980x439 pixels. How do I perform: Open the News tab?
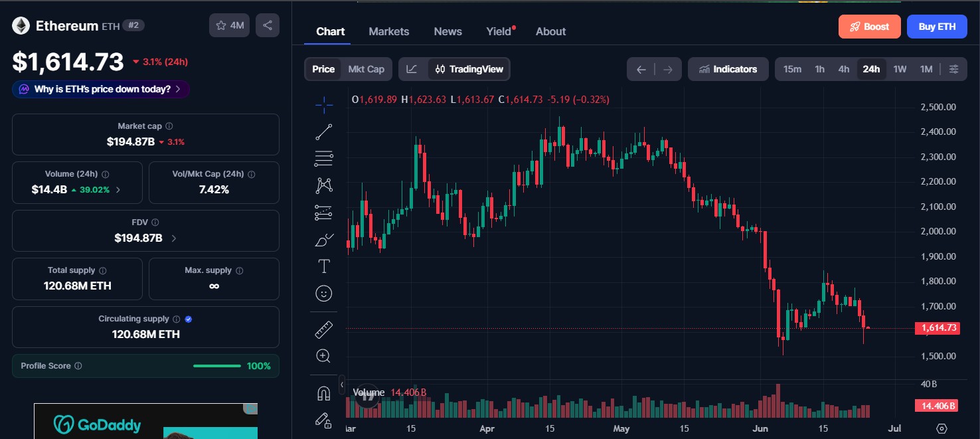pyautogui.click(x=448, y=31)
